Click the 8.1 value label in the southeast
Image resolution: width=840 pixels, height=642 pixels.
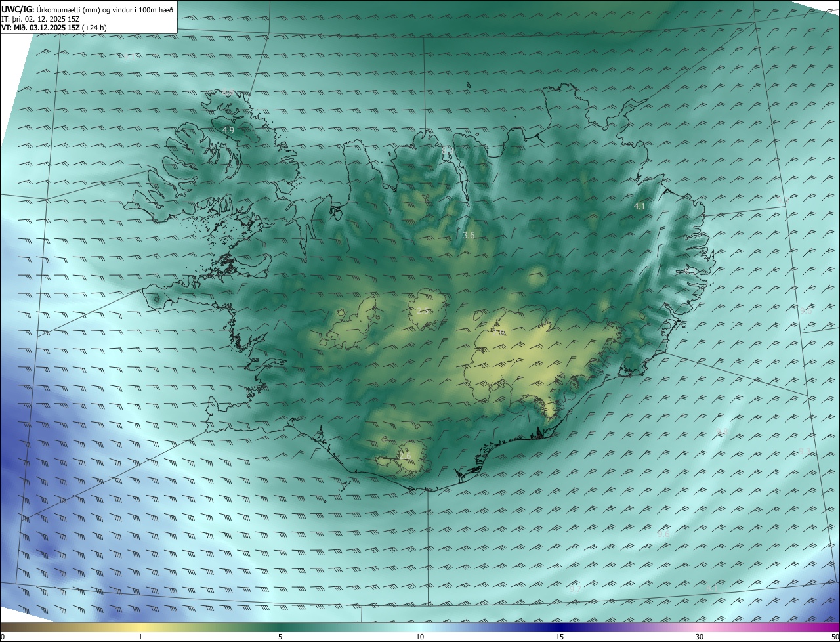[x=711, y=589]
